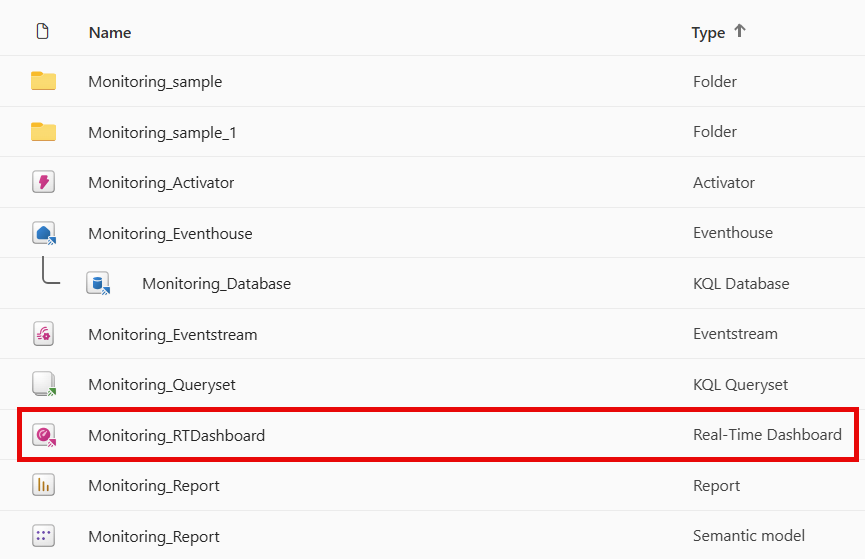The height and width of the screenshot is (559, 865).
Task: Click the Semantic model dots icon
Action: (x=43, y=536)
